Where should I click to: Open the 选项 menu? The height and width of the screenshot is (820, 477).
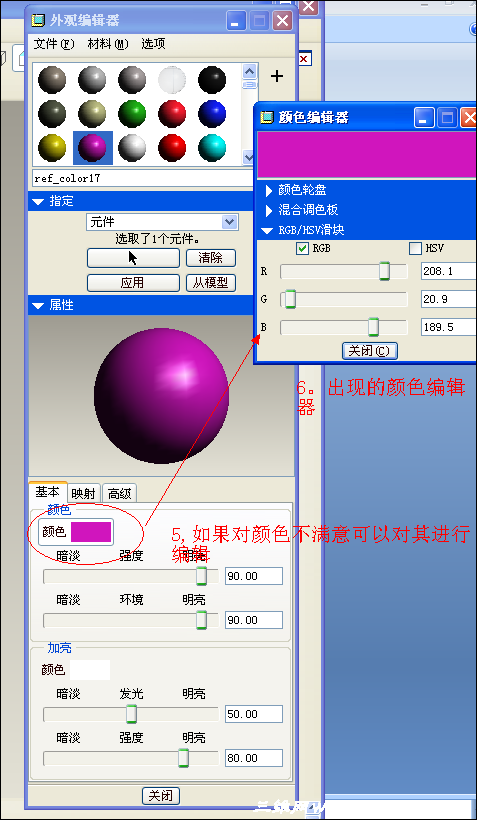[x=153, y=44]
